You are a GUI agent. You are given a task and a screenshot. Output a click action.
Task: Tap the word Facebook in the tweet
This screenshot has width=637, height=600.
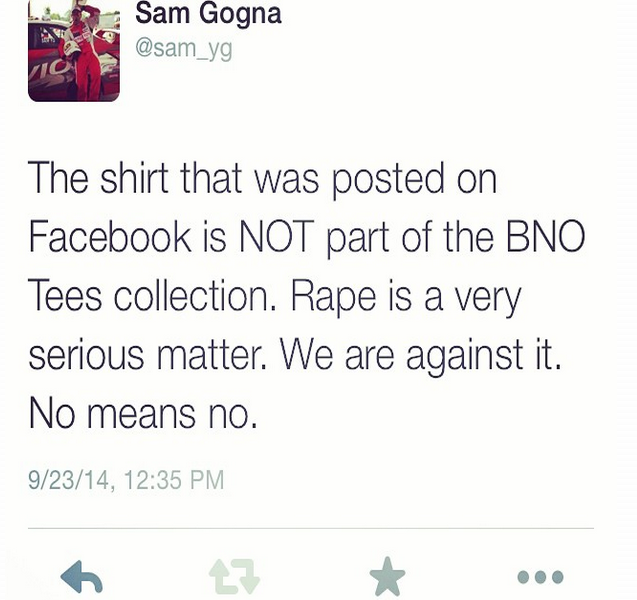(110, 236)
